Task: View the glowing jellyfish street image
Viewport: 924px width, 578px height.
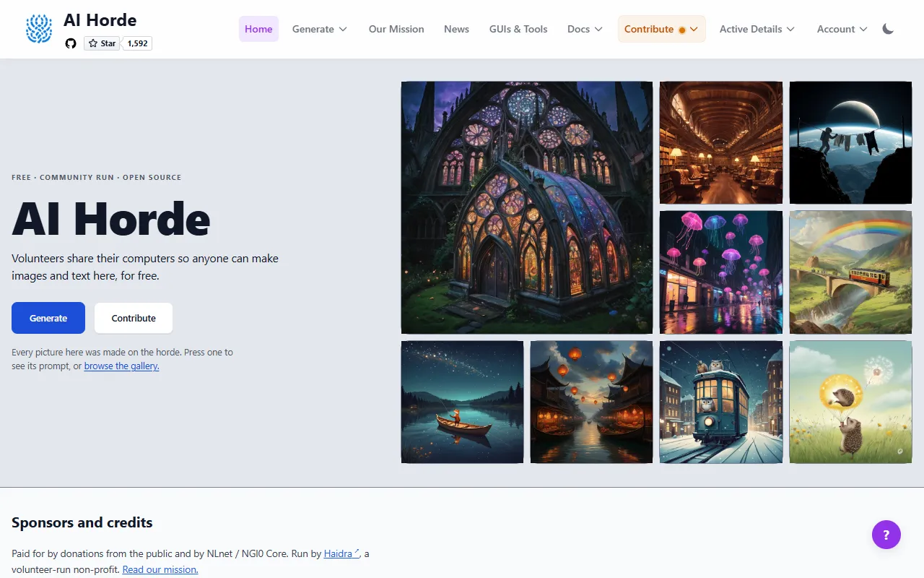Action: pyautogui.click(x=721, y=272)
